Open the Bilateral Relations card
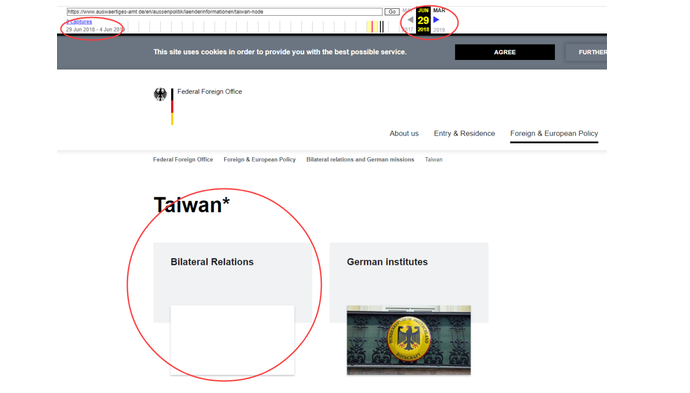The height and width of the screenshot is (393, 690). pyautogui.click(x=212, y=262)
